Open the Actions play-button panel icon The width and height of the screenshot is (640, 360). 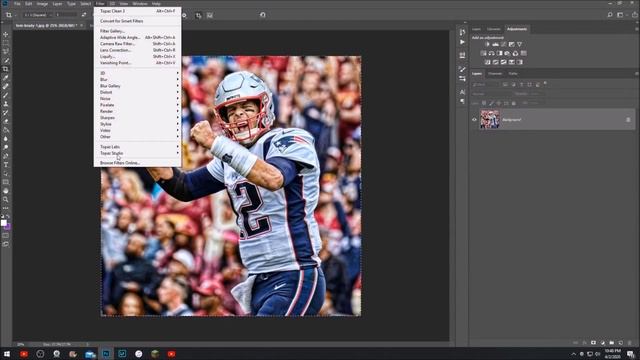pyautogui.click(x=462, y=42)
